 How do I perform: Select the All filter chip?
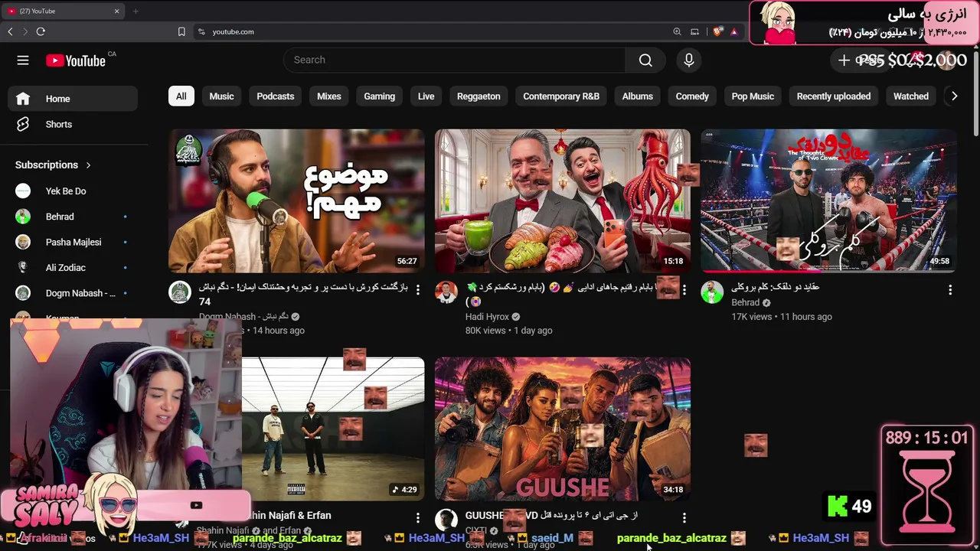[181, 96]
